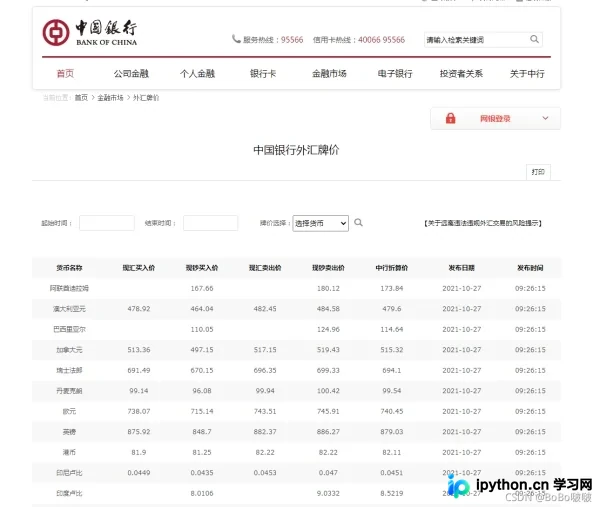Click the value 9.0332 in the table
Screen dimensions: 600x507
click(x=328, y=493)
